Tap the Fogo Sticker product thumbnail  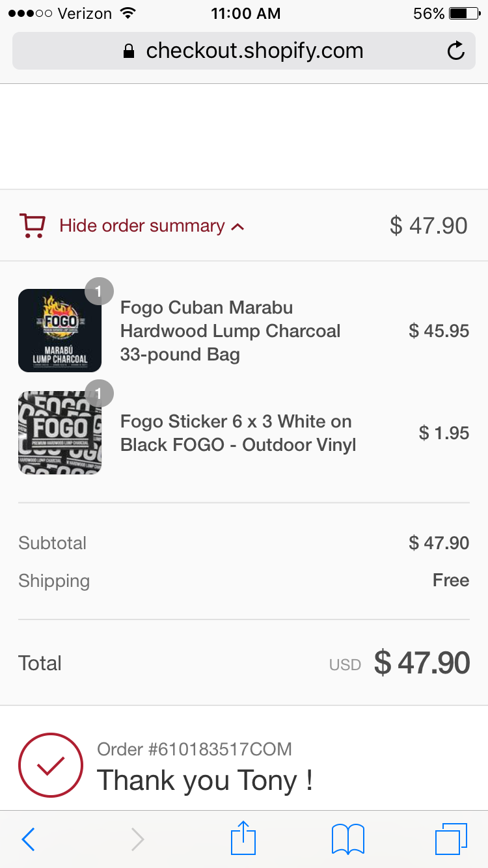pos(60,433)
